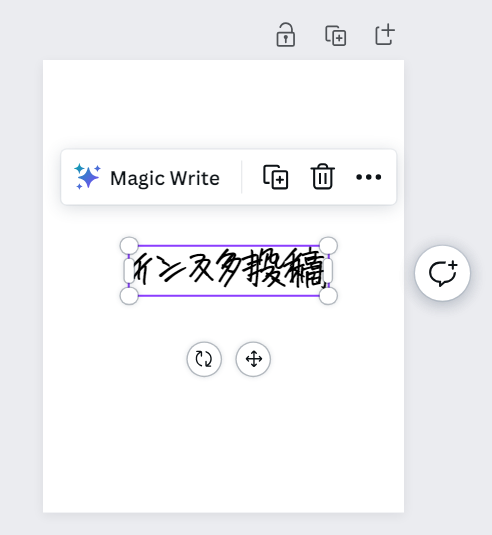This screenshot has width=492, height=535.
Task: Click empty white canvas area below text
Action: click(223, 444)
